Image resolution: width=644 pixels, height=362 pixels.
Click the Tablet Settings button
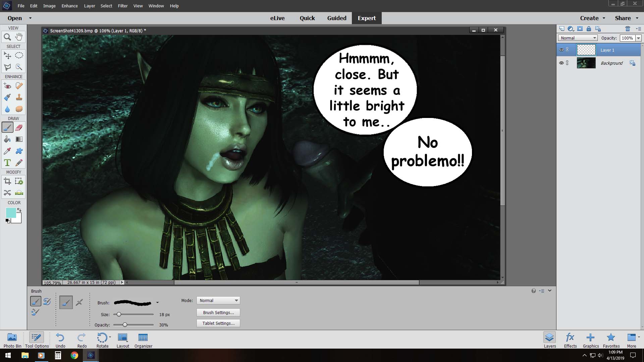(218, 323)
